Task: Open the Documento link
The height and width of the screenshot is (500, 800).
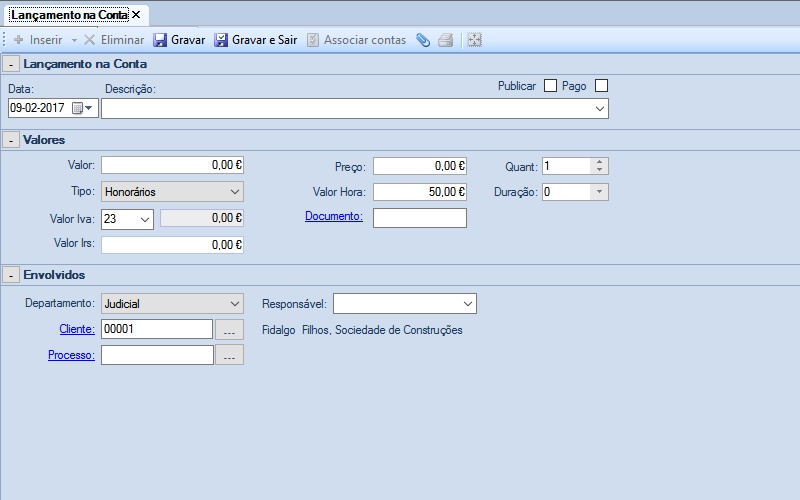Action: pyautogui.click(x=334, y=216)
